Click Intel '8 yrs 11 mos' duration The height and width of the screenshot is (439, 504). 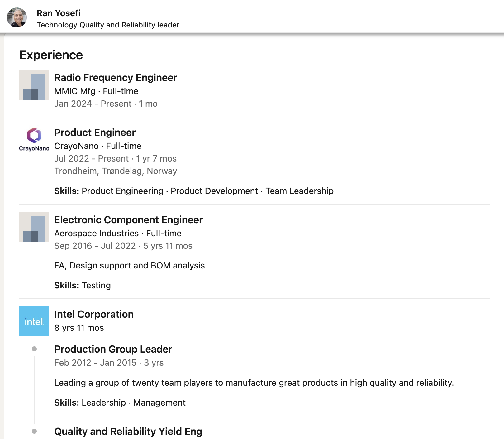coord(79,328)
